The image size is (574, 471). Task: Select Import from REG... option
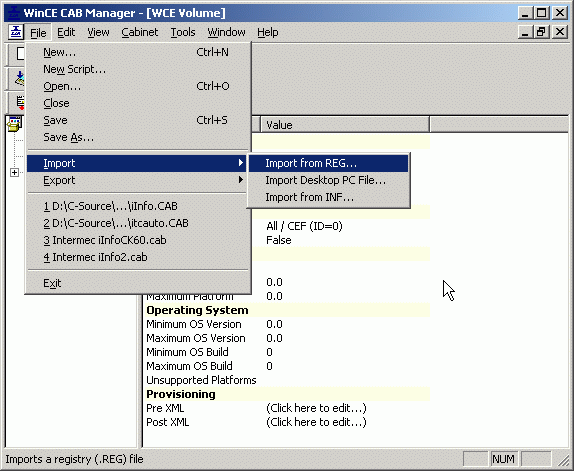tap(328, 163)
